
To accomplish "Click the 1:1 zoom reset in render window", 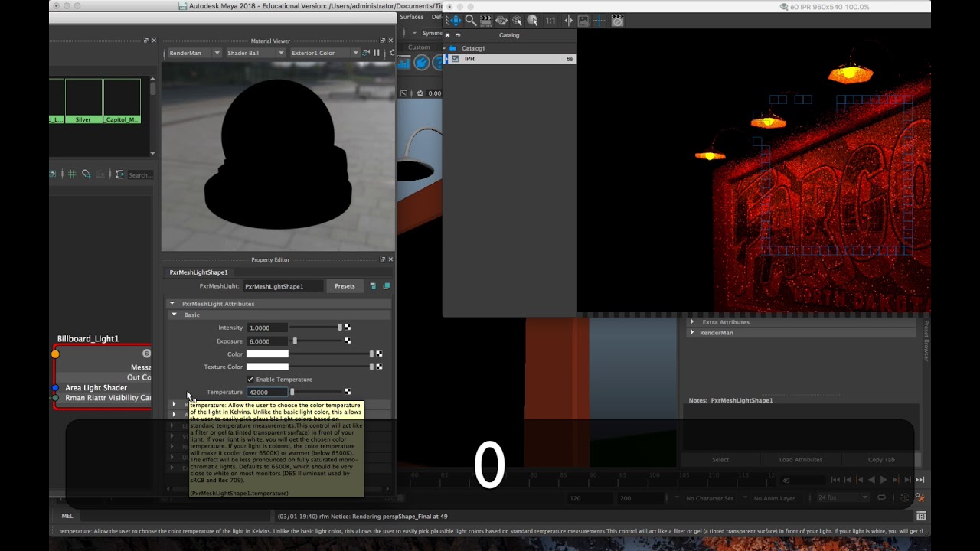I will [x=550, y=21].
